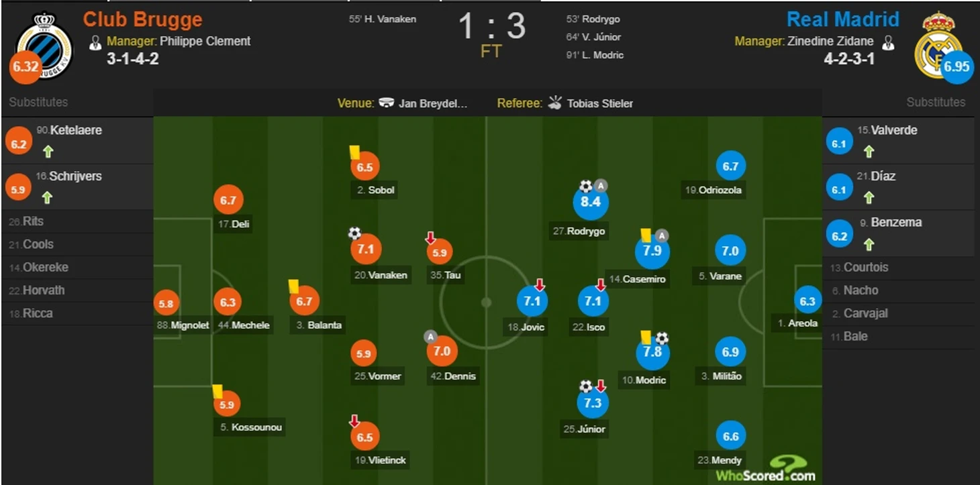
Task: Click the manager icon beside Zinedine Zidane
Action: click(x=888, y=43)
